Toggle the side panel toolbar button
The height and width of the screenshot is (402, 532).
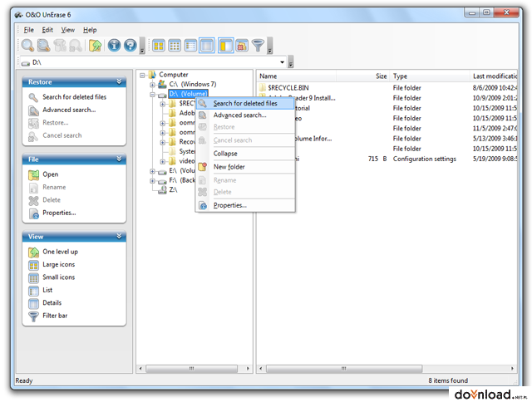225,46
